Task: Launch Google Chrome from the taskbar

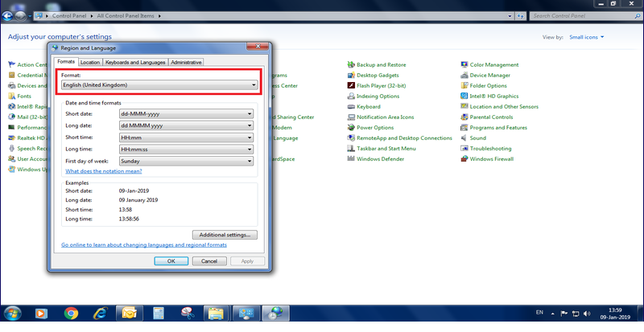Action: coord(71,314)
